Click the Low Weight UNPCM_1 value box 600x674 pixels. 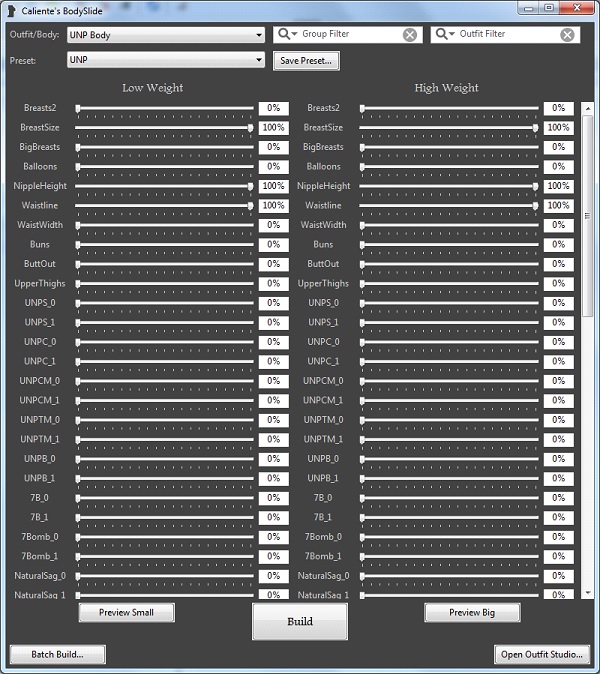coord(274,400)
